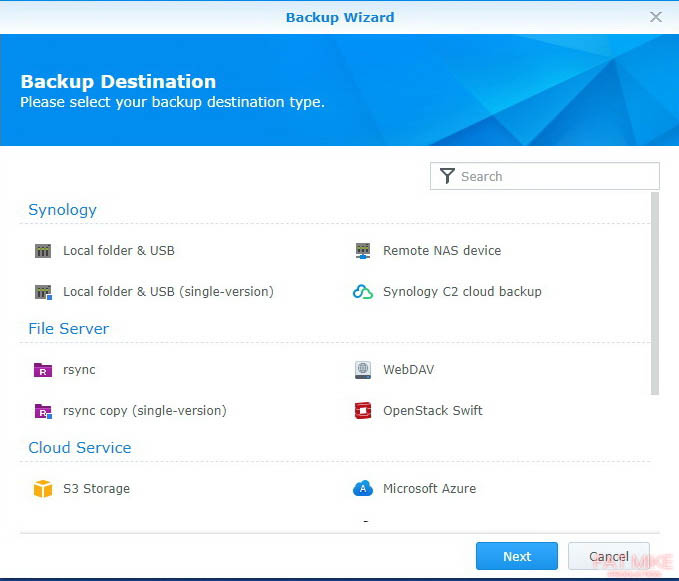The image size is (679, 581).
Task: Click the red OpenStack Swift icon
Action: (363, 411)
